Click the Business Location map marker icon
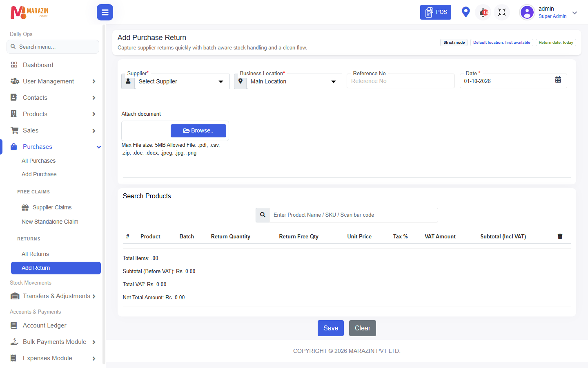This screenshot has width=588, height=368. [241, 81]
